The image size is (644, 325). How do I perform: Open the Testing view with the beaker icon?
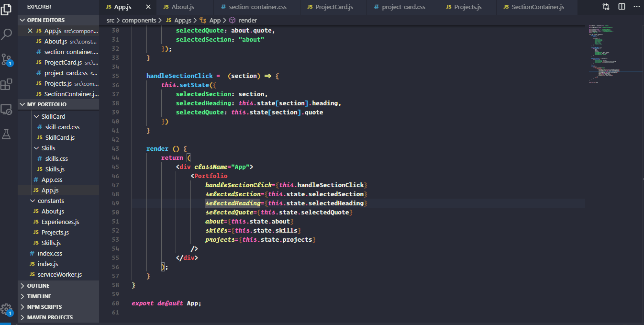[6, 134]
